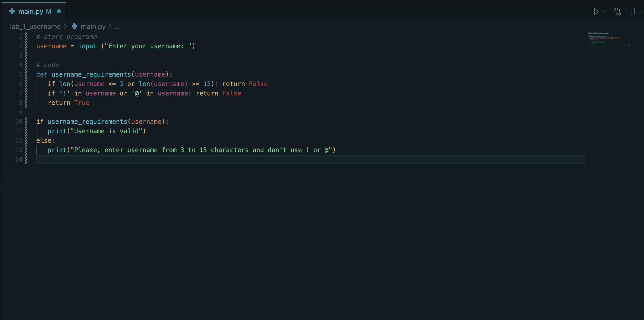Screen dimensions: 644x320
Task: Select the main.py editor tab
Action: pyautogui.click(x=34, y=12)
